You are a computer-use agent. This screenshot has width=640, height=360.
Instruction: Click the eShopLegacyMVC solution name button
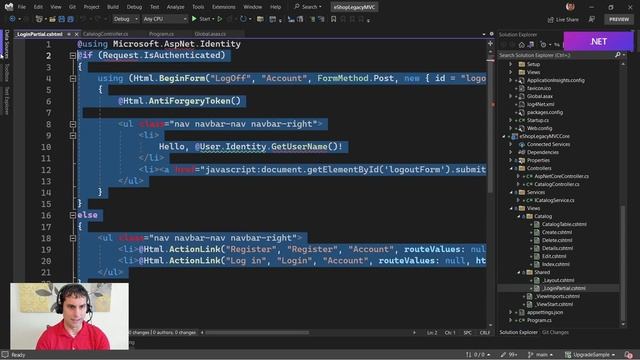(354, 7)
